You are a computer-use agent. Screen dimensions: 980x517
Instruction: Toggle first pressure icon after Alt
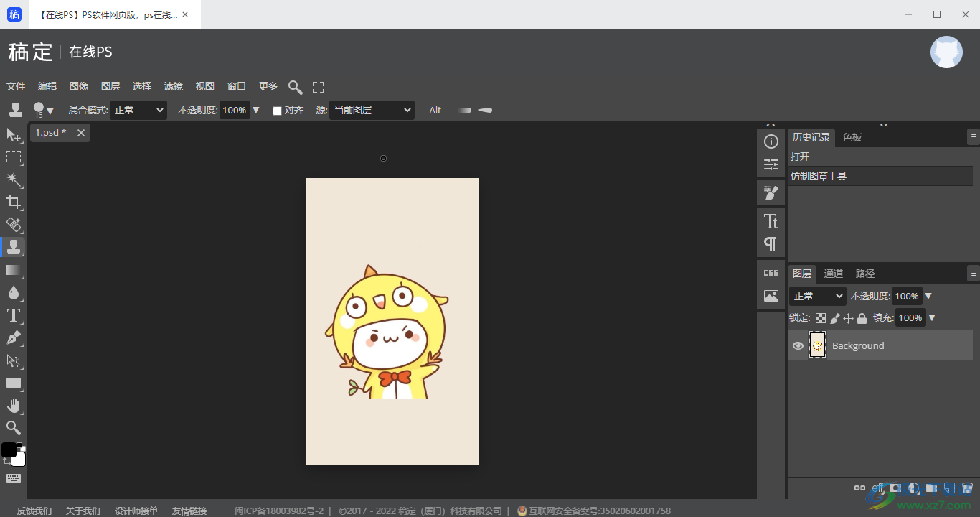click(465, 111)
